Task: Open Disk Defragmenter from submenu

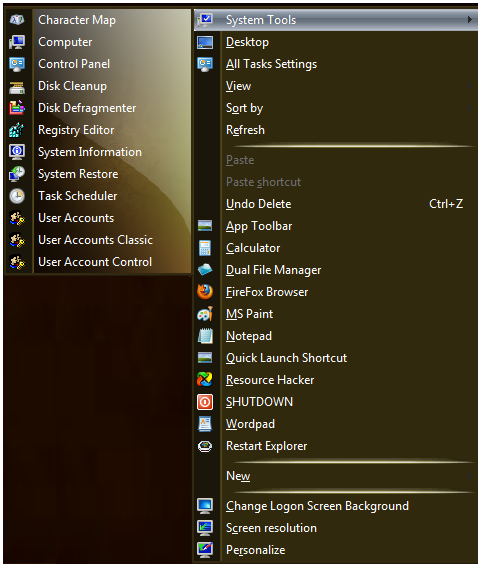Action: click(98, 108)
